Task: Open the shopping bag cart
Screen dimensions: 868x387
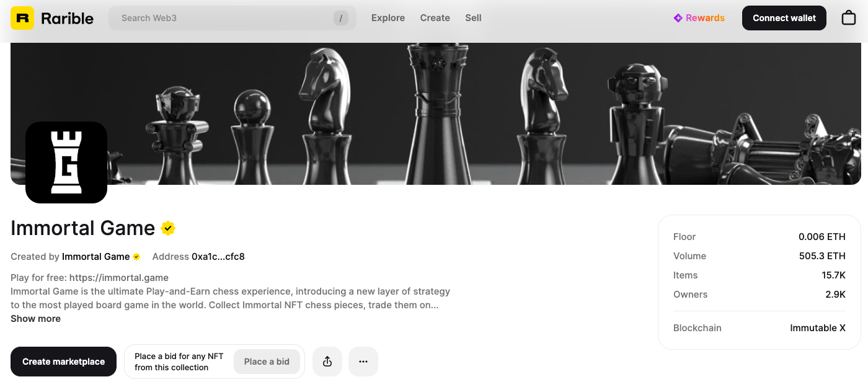Action: 849,18
